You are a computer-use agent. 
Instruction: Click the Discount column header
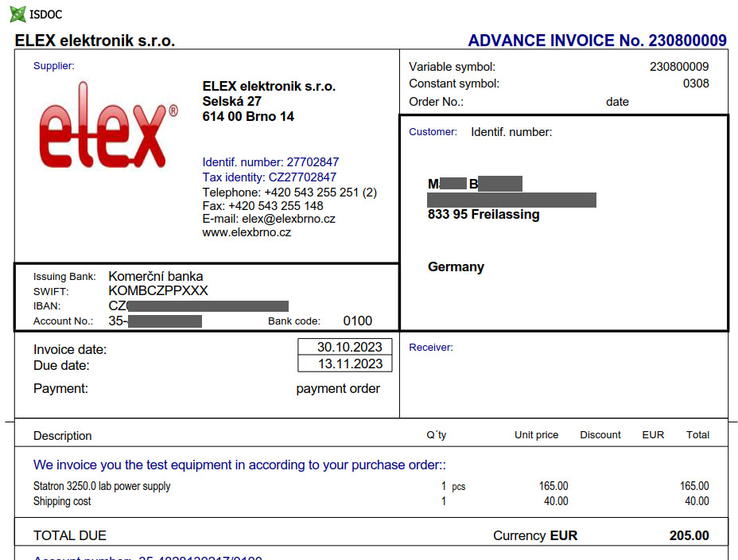pyautogui.click(x=600, y=435)
